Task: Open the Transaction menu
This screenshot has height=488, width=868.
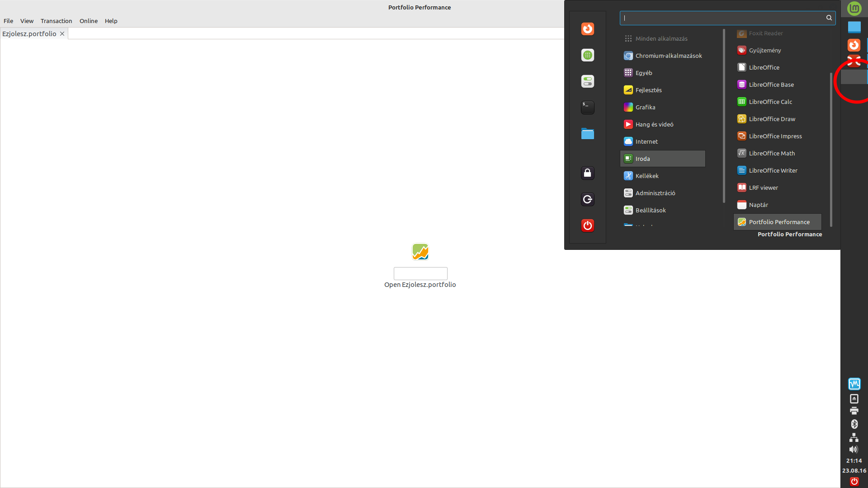Action: point(56,21)
